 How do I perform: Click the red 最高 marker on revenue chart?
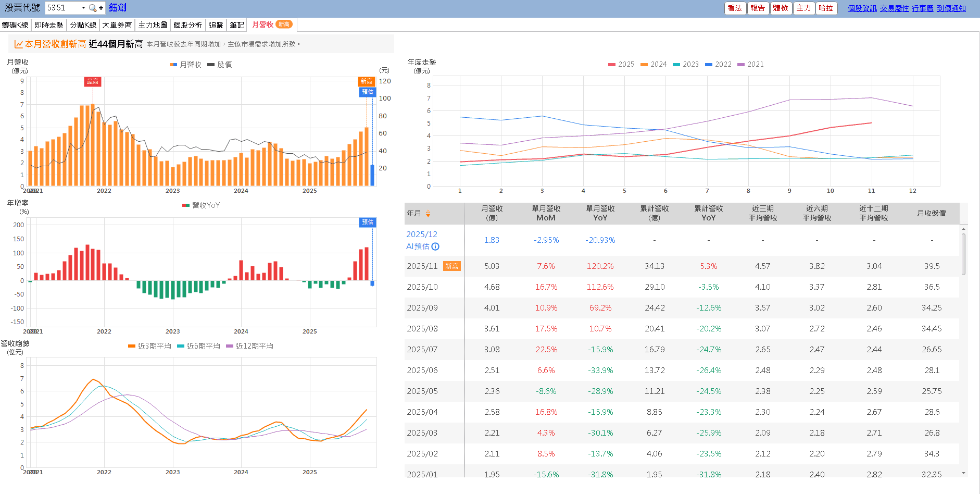[93, 81]
